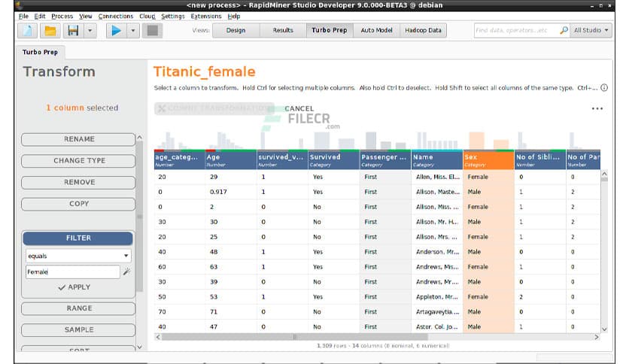This screenshot has height=364, width=629.
Task: Select the survived_v... column header
Action: (282, 160)
